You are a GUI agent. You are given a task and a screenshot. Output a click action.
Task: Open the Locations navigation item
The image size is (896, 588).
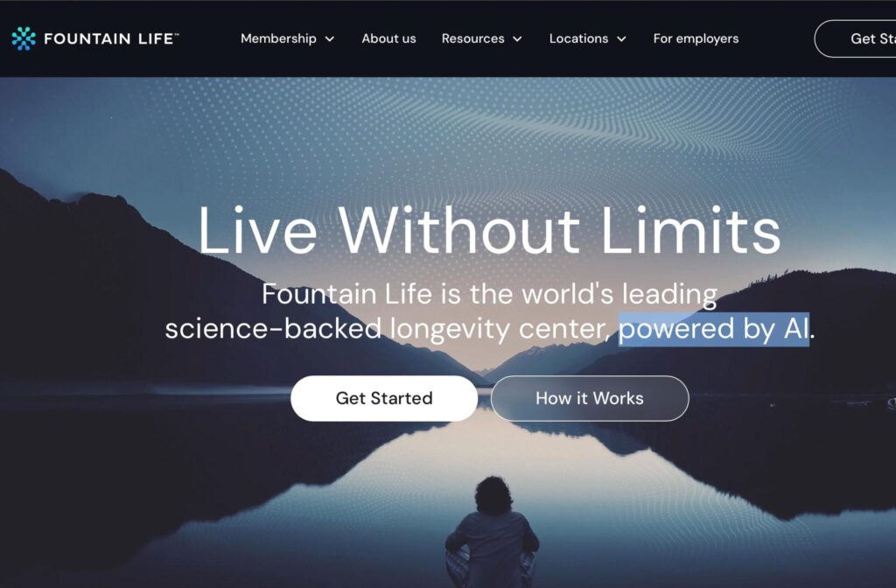pos(578,38)
